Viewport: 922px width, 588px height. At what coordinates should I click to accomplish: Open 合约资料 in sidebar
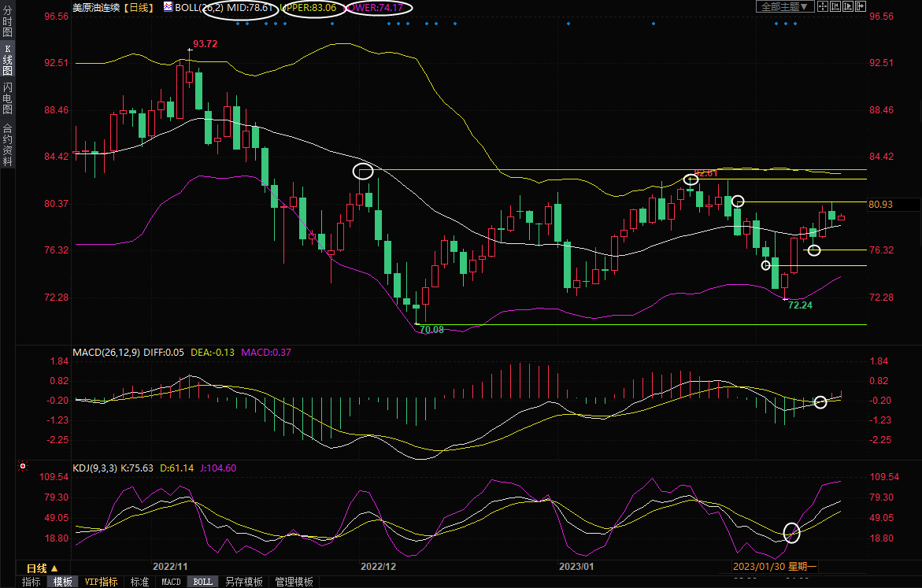[7, 145]
